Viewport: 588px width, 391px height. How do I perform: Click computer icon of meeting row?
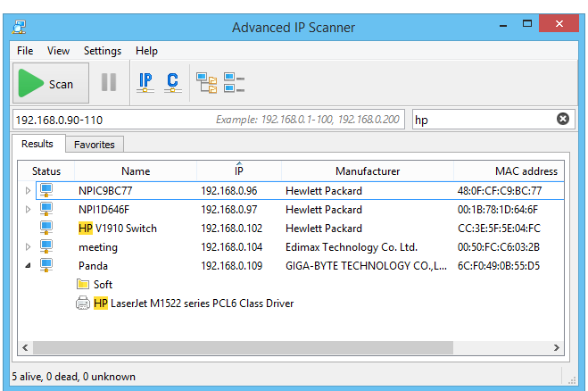46,246
